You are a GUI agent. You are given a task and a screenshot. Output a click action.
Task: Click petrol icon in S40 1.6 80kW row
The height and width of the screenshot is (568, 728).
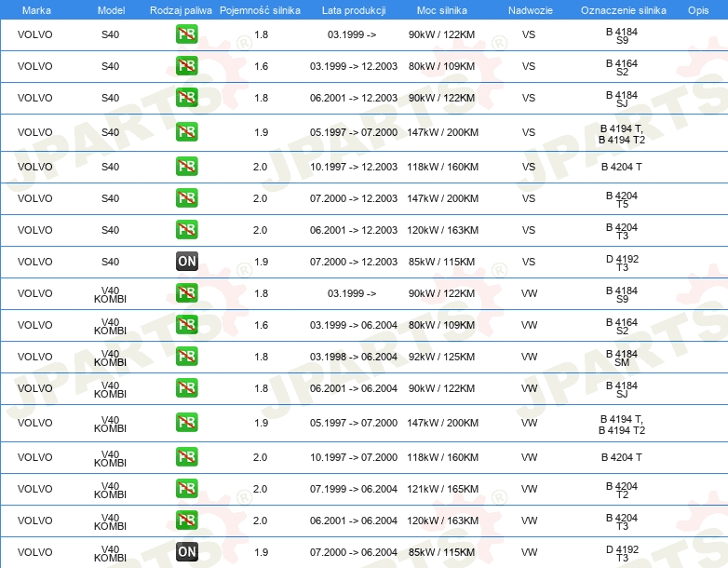[186, 65]
